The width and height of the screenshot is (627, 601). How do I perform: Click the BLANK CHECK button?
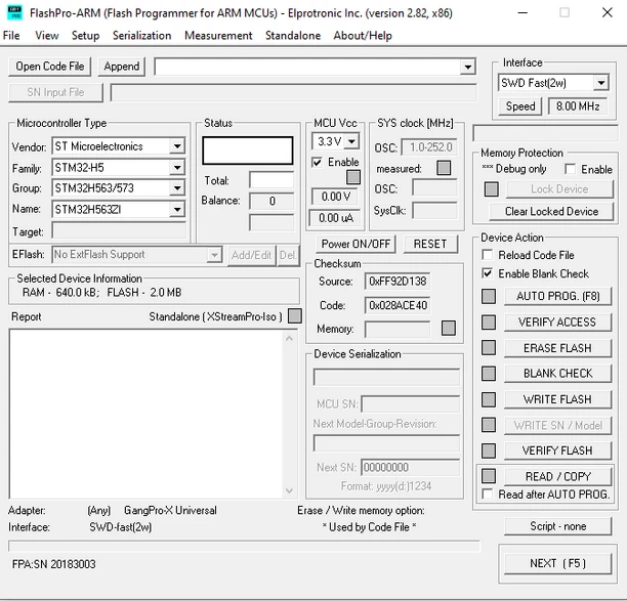(x=558, y=373)
